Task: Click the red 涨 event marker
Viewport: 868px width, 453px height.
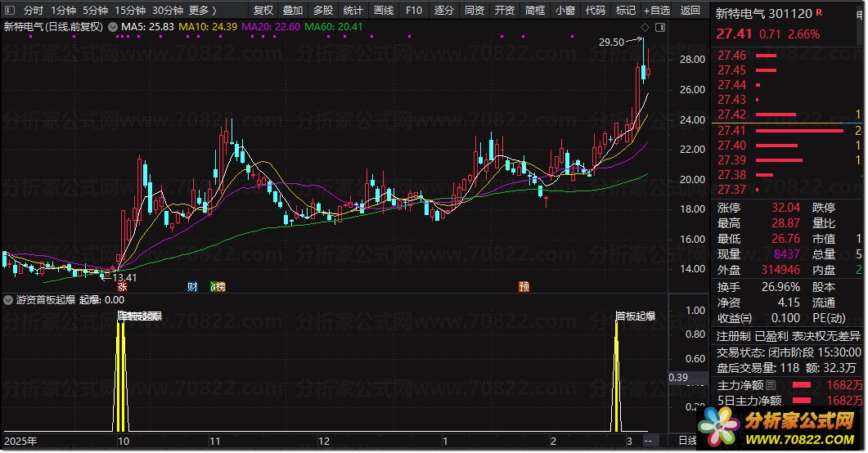Action: point(122,287)
